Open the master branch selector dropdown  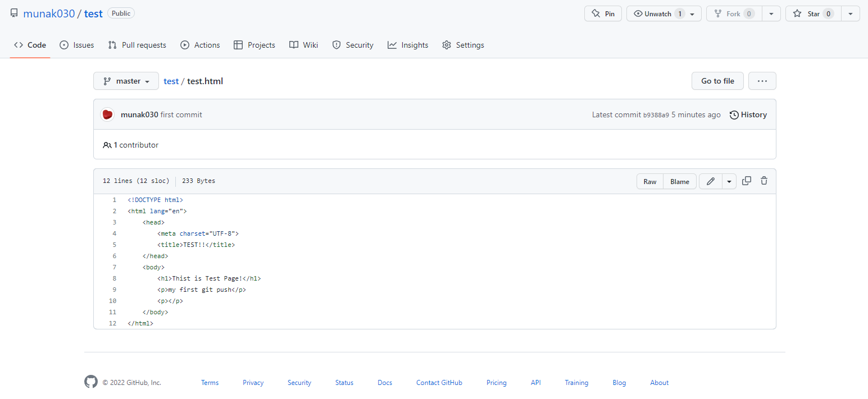click(126, 81)
